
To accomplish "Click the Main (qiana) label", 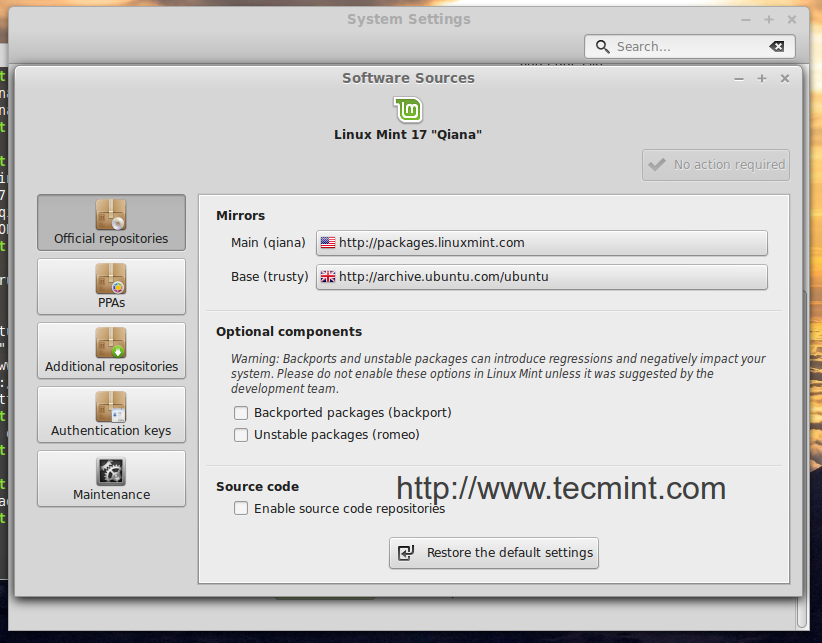I will 268,243.
